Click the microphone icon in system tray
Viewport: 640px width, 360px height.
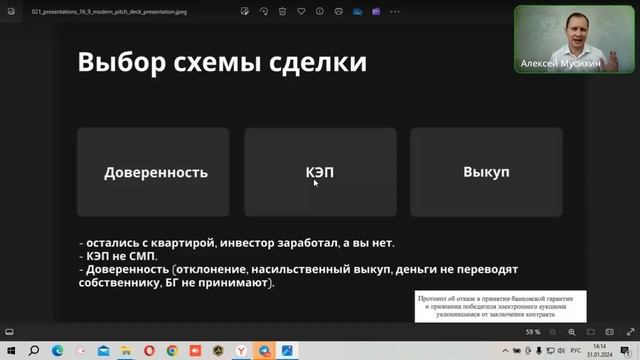click(x=539, y=351)
